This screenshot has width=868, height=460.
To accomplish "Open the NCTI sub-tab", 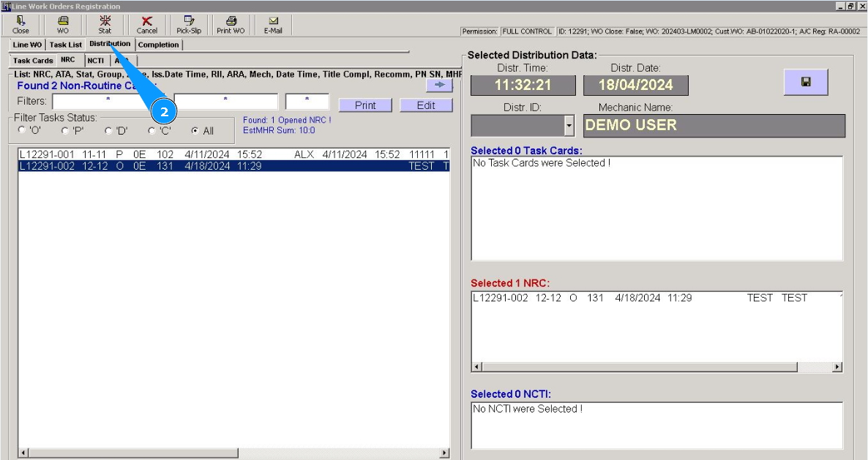I will coord(95,61).
